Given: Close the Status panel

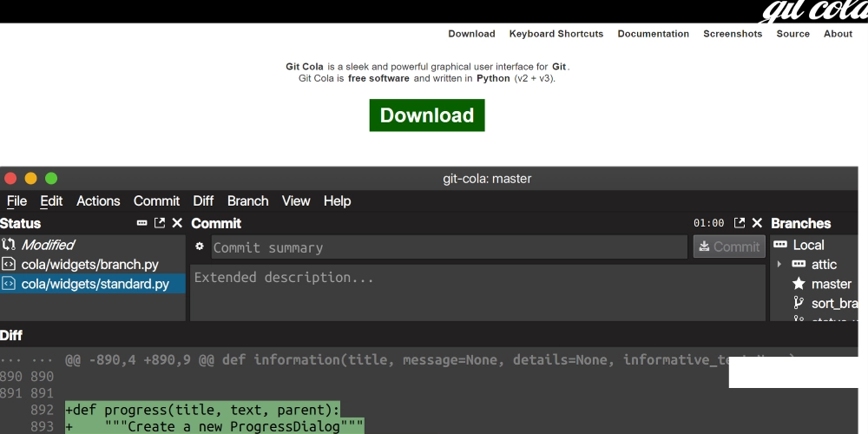Looking at the screenshot, I should [177, 223].
